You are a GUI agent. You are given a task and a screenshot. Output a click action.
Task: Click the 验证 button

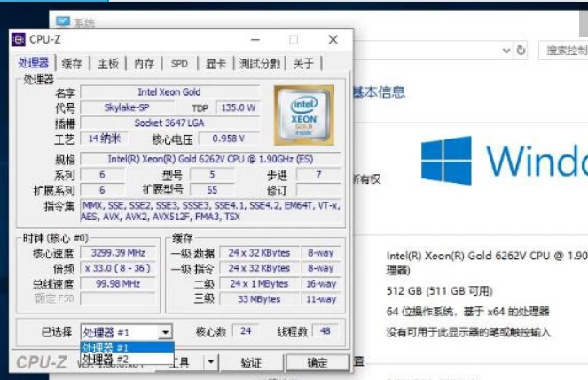click(251, 363)
